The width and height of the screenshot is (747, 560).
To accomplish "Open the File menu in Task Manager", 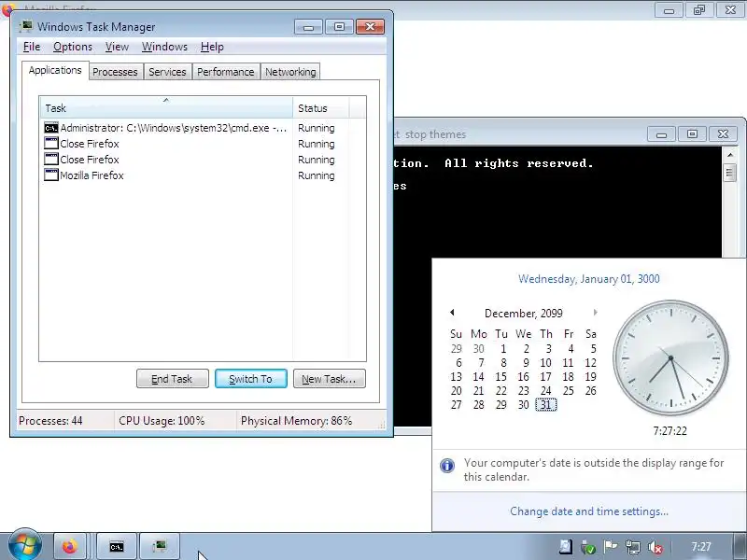I will [32, 47].
